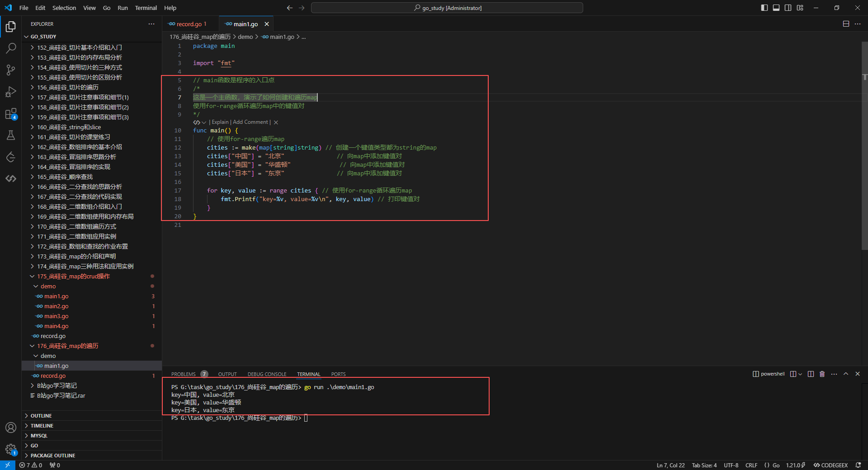Click the 1.21.0 Go version in the status bar
This screenshot has height=470, width=868.
796,465
